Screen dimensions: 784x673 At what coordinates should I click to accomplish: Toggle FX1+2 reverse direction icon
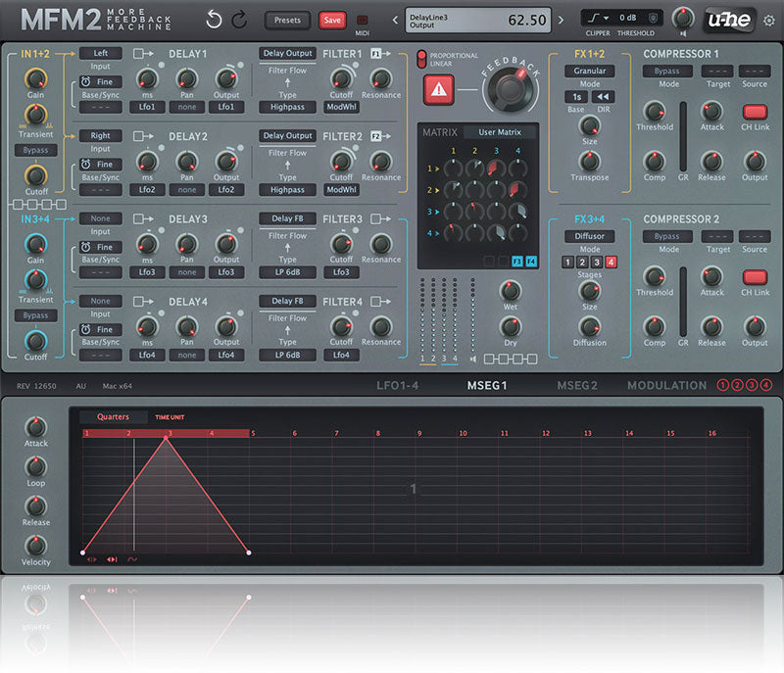pyautogui.click(x=603, y=96)
